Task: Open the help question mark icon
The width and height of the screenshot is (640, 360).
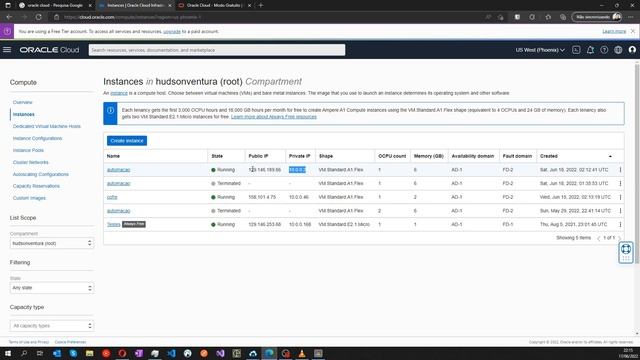Action: pos(604,50)
